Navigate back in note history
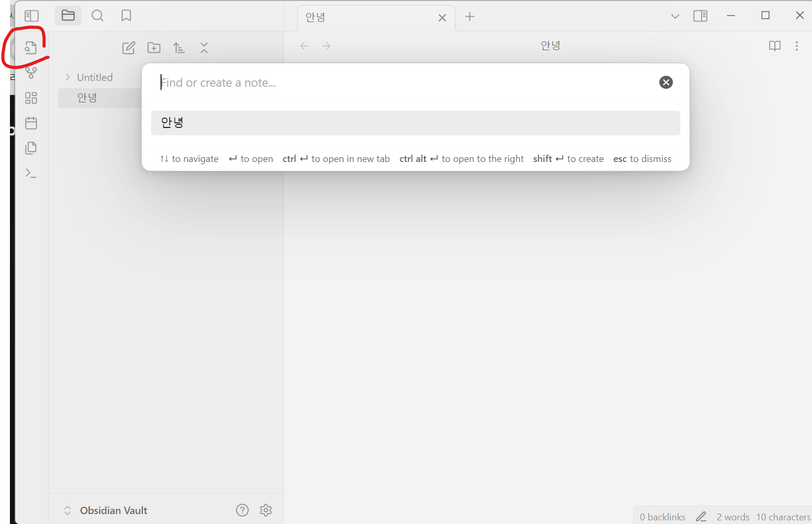The width and height of the screenshot is (812, 524). [x=304, y=46]
